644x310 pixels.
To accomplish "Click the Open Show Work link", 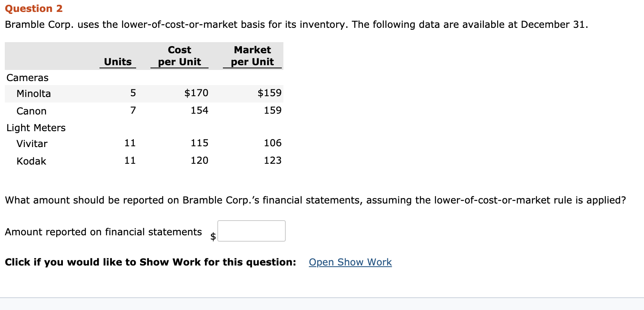I will 349,262.
